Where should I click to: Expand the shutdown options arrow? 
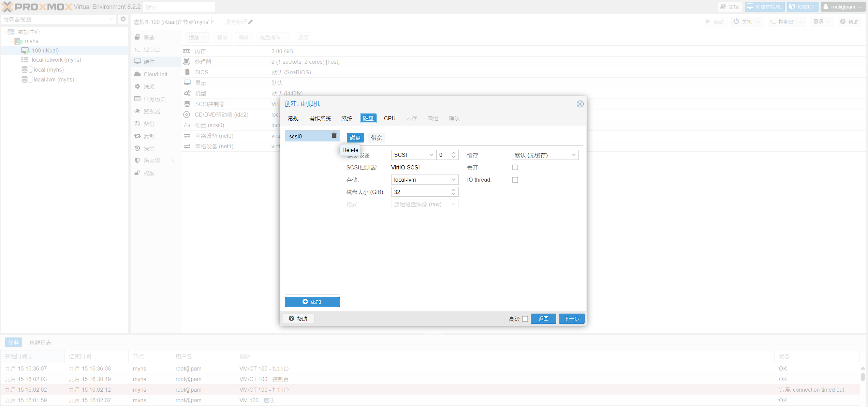pos(759,22)
